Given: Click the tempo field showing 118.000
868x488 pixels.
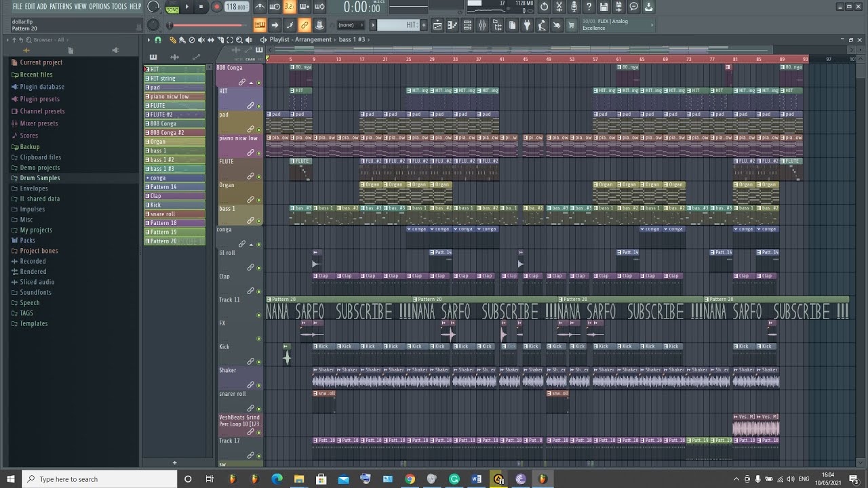Looking at the screenshot, I should pyautogui.click(x=236, y=7).
